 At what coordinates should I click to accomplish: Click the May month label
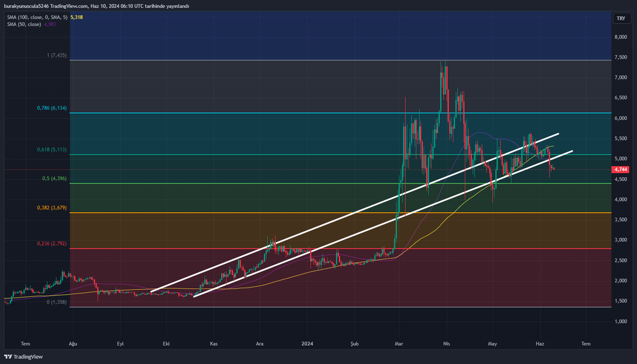click(492, 343)
